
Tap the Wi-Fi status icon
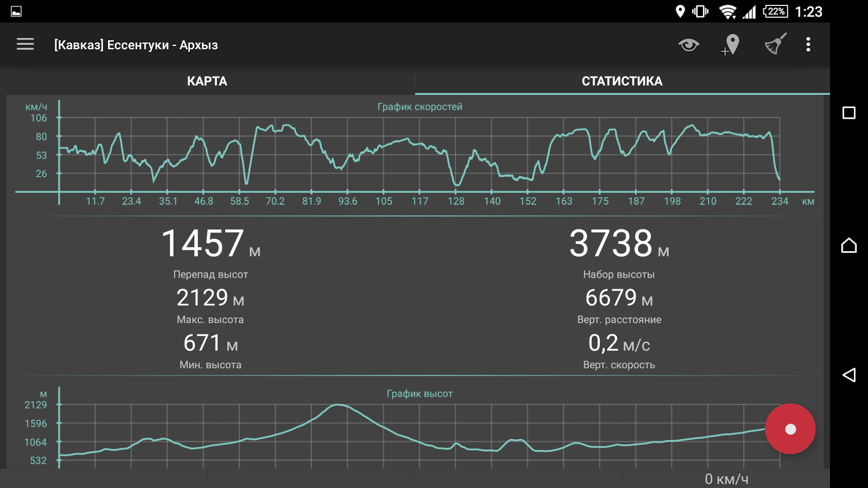[x=727, y=11]
